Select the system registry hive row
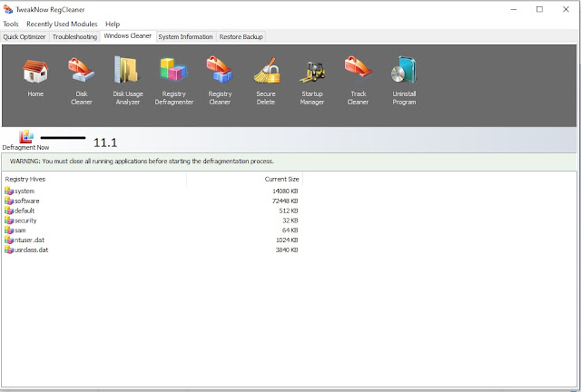581x392 pixels. (152, 191)
